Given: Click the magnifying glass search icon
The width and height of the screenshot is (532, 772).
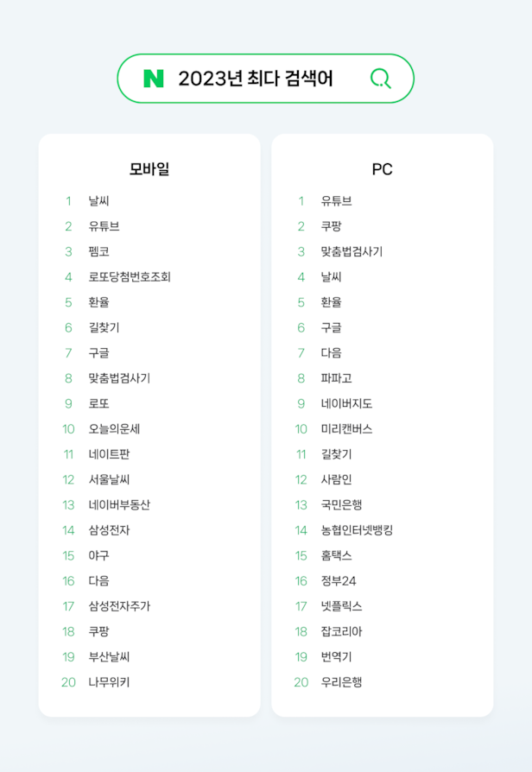Looking at the screenshot, I should coord(380,79).
